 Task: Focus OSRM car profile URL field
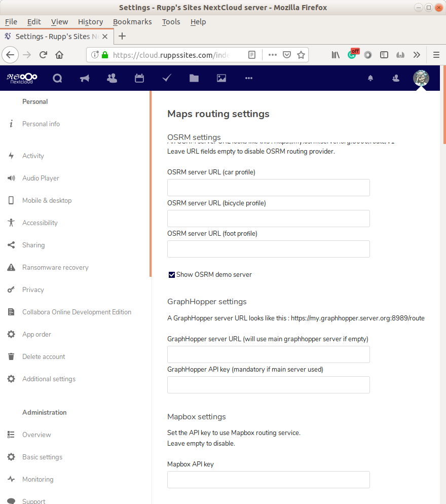pyautogui.click(x=268, y=188)
